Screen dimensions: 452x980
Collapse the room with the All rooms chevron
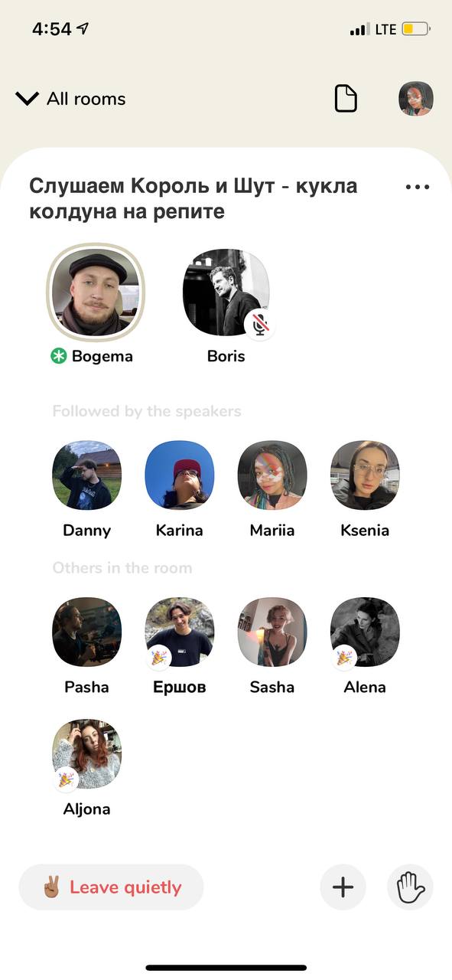28,99
